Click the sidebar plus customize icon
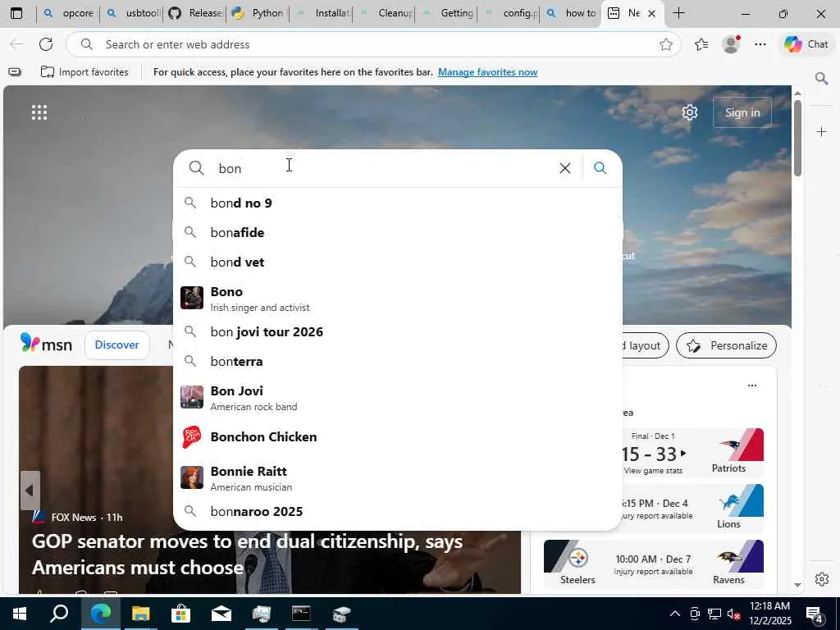The height and width of the screenshot is (630, 840). 821,132
